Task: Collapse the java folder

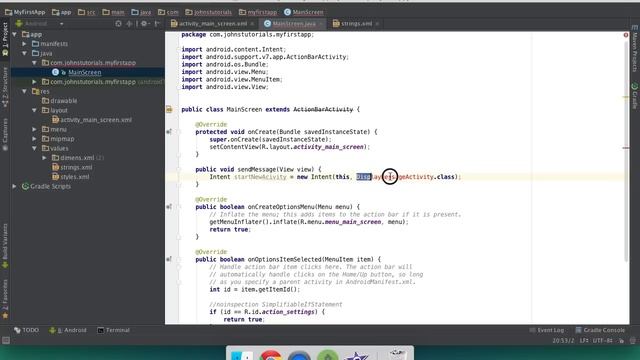Action: click(x=25, y=53)
